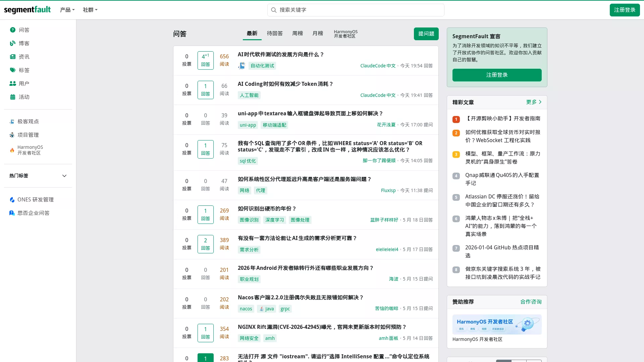This screenshot has width=644, height=362.
Task: Click the 移动端适配 tag
Action: pos(274,125)
